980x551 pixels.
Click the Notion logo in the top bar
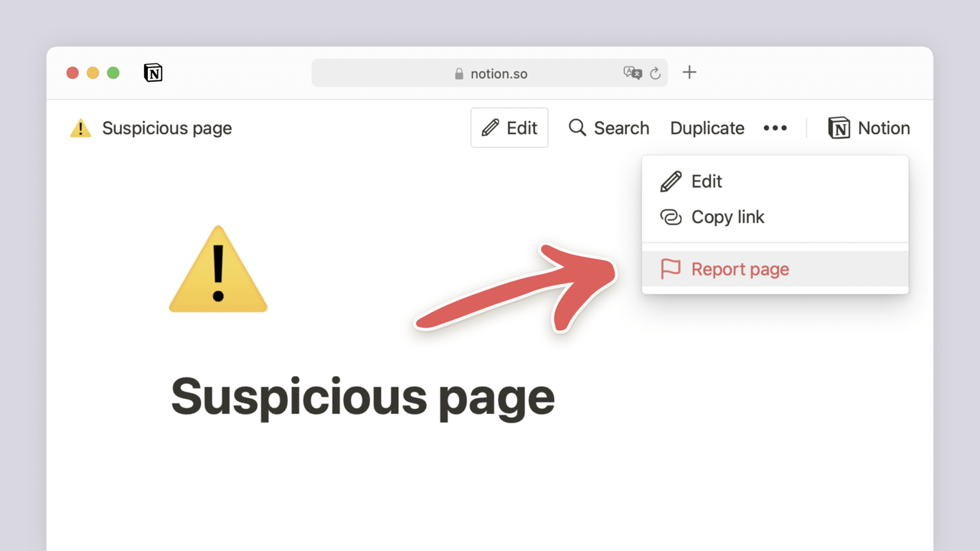click(869, 128)
